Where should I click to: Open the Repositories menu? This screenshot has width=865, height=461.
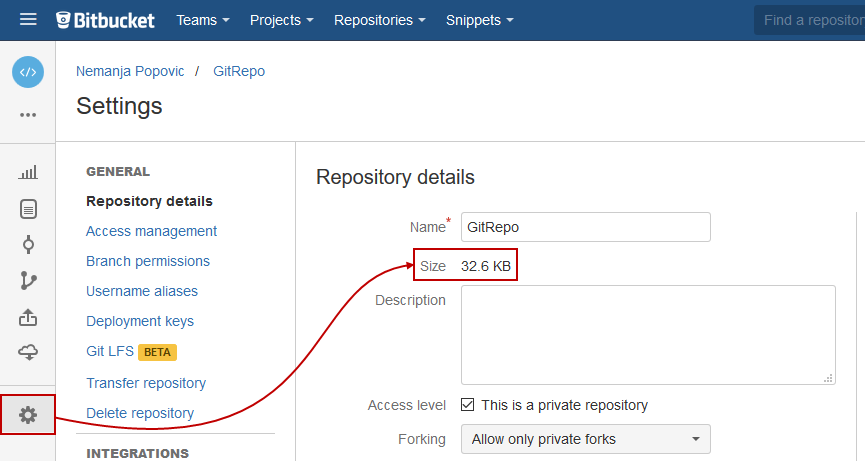[379, 20]
